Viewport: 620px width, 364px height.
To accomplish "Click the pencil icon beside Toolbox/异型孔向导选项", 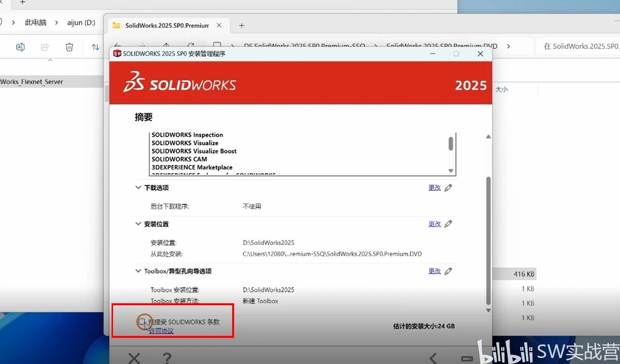I will (x=448, y=271).
